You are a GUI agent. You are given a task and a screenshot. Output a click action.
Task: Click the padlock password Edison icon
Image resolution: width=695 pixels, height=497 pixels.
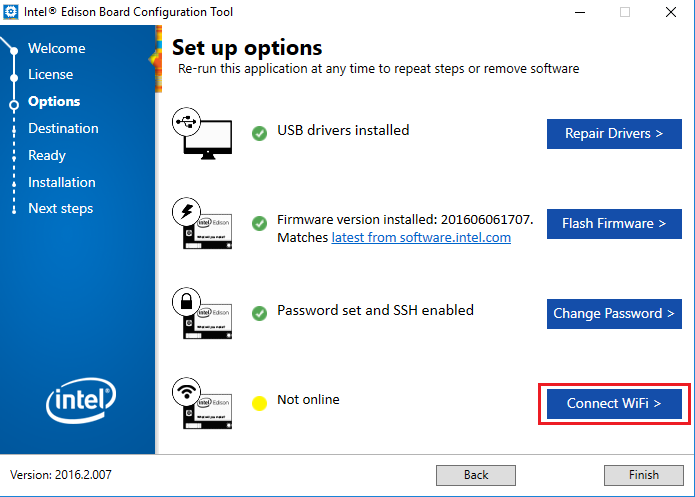[202, 313]
